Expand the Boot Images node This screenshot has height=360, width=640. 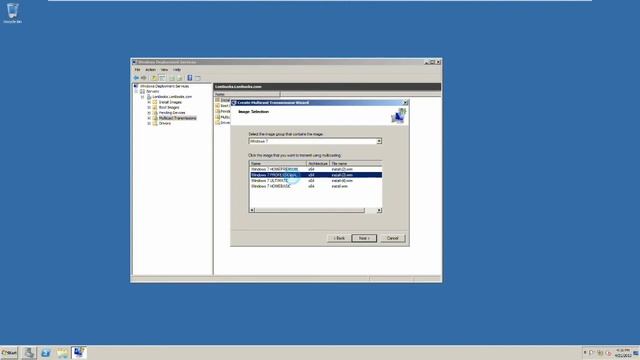click(149, 107)
